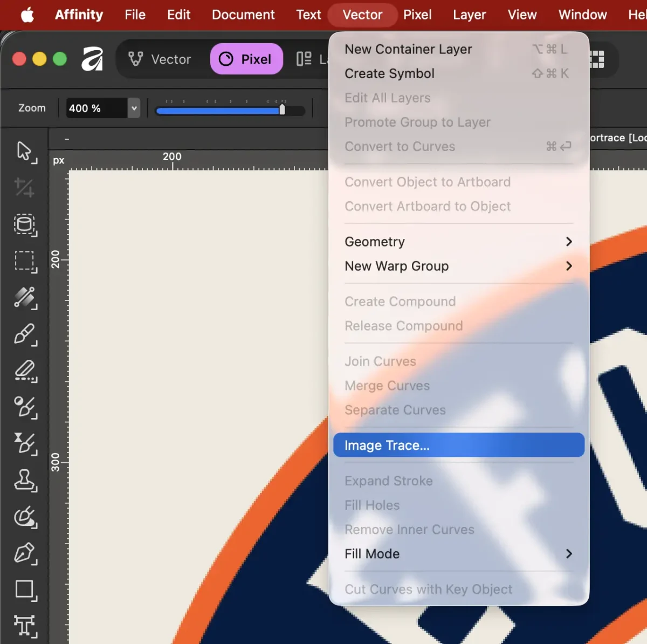Image resolution: width=647 pixels, height=644 pixels.
Task: Select the Paint Brush tool
Action: click(x=25, y=334)
